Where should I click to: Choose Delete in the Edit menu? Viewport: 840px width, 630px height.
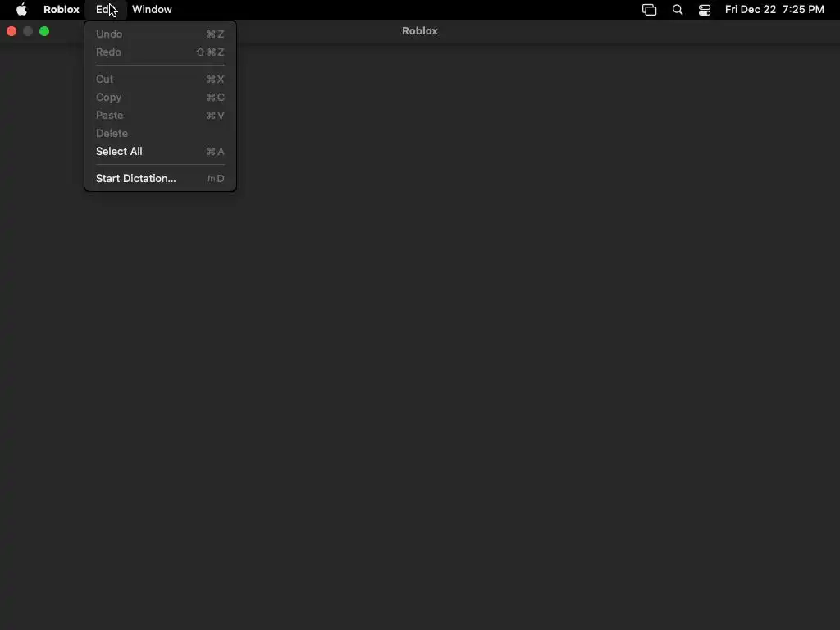(160, 134)
